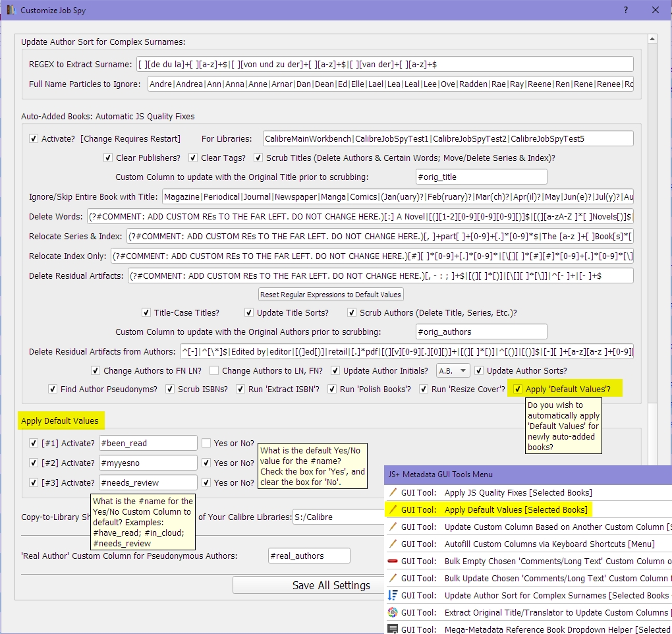
Task: Click the #been_read column name field
Action: point(148,443)
